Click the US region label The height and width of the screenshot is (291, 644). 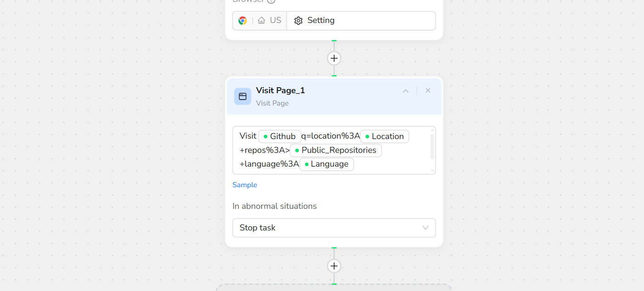point(275,21)
